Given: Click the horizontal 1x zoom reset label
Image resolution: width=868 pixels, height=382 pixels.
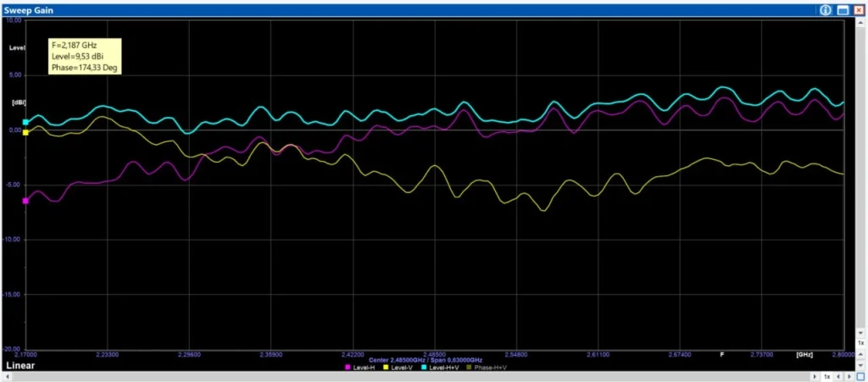Looking at the screenshot, I should coord(827,376).
